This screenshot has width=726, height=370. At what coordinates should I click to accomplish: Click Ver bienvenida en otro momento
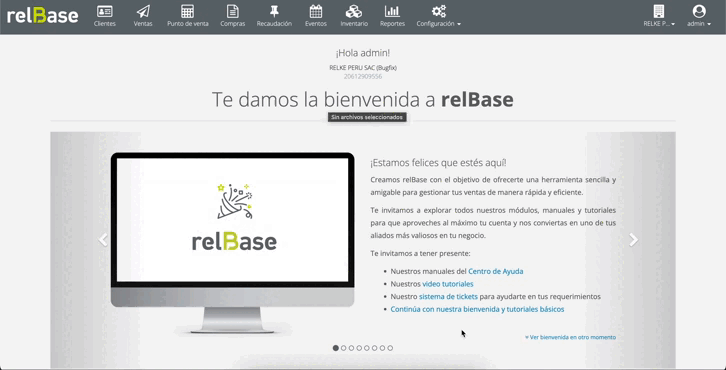570,337
